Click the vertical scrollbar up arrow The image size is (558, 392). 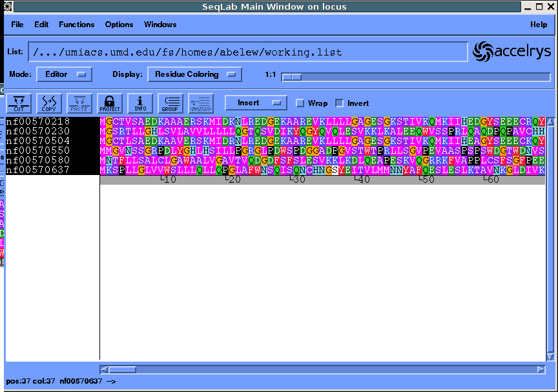point(550,122)
